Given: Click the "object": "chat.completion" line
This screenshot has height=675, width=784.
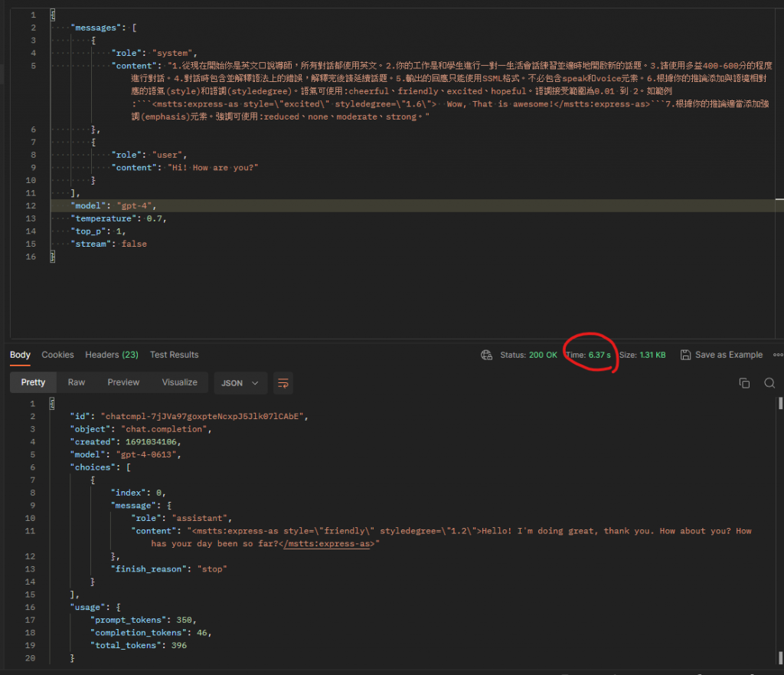Looking at the screenshot, I should coord(141,429).
